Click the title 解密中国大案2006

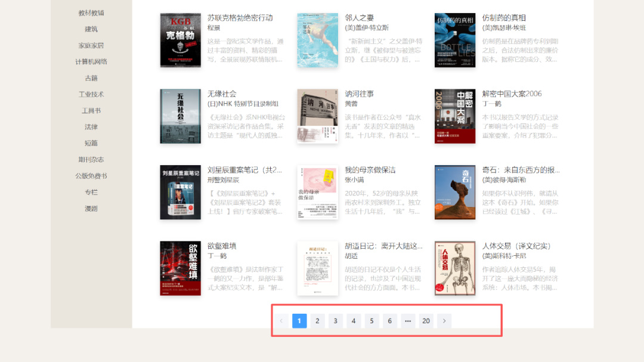coord(512,94)
